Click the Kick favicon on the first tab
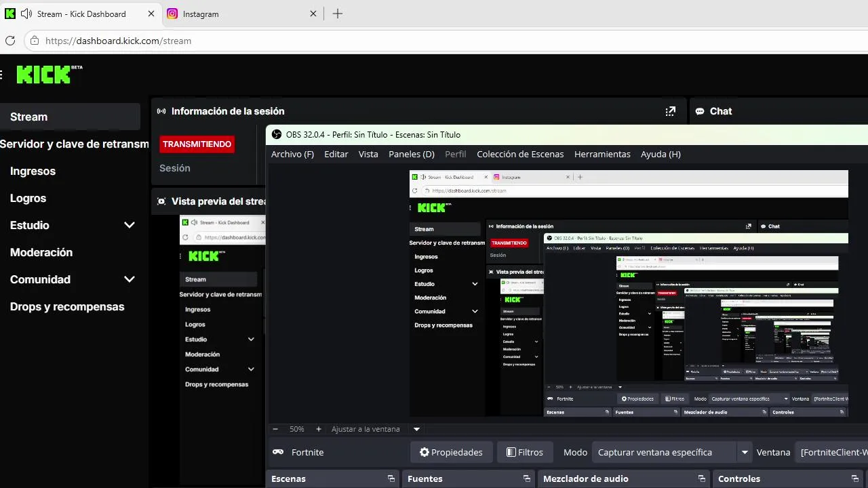This screenshot has width=868, height=488. 10,14
